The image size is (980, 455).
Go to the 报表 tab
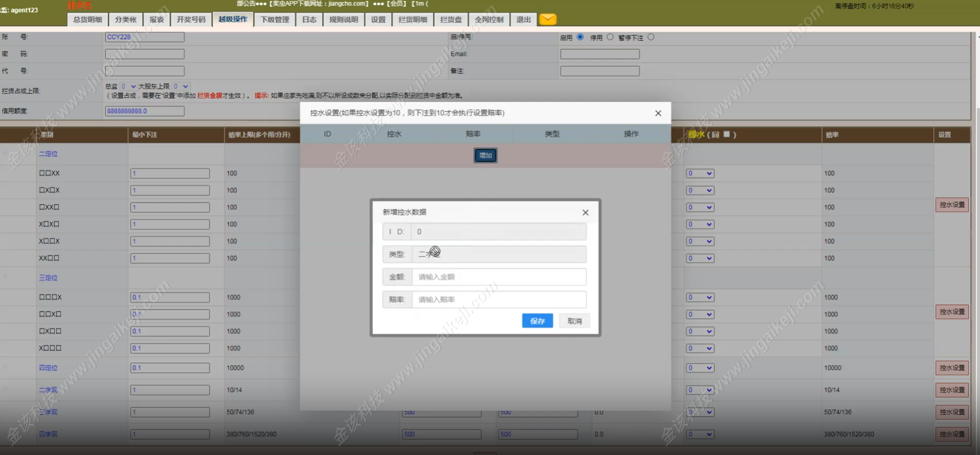coord(157,19)
